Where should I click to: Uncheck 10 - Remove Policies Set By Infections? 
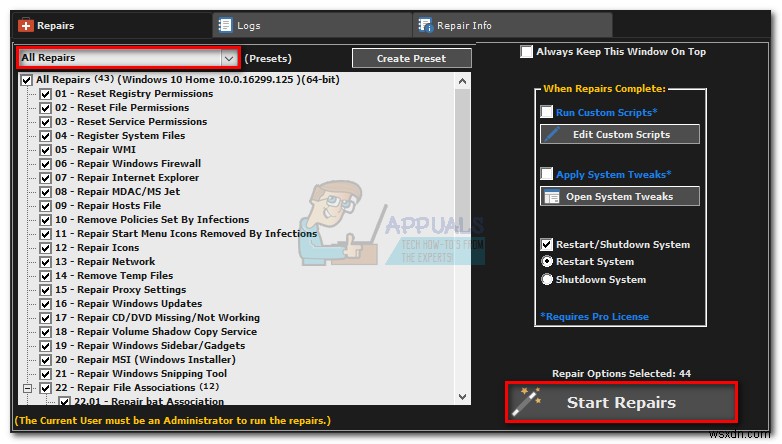tap(45, 220)
